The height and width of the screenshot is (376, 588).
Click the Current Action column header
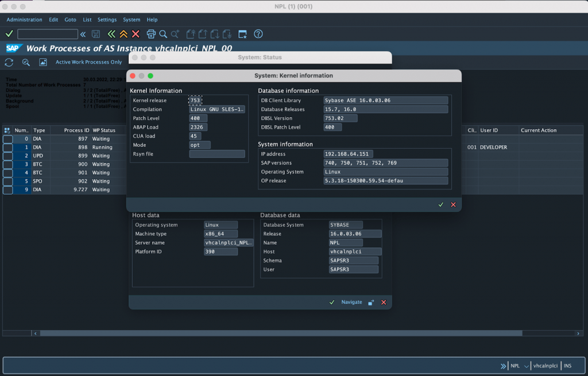coord(551,130)
